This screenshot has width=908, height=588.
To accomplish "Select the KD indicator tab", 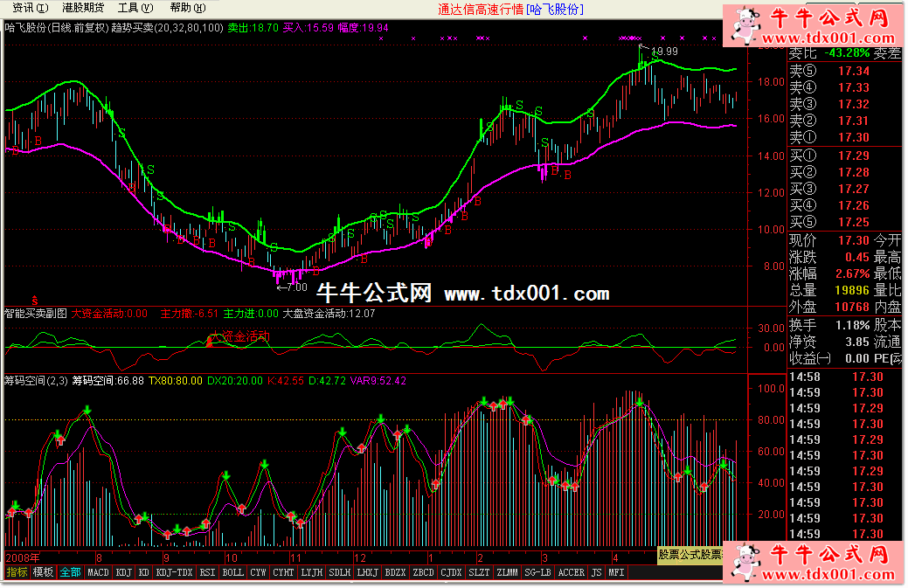I will click(x=144, y=572).
